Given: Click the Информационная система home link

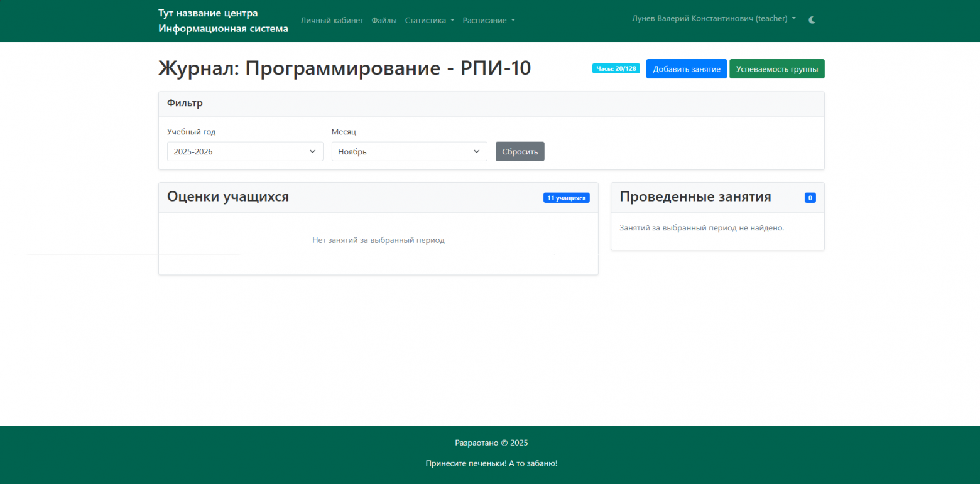Looking at the screenshot, I should click(x=223, y=28).
